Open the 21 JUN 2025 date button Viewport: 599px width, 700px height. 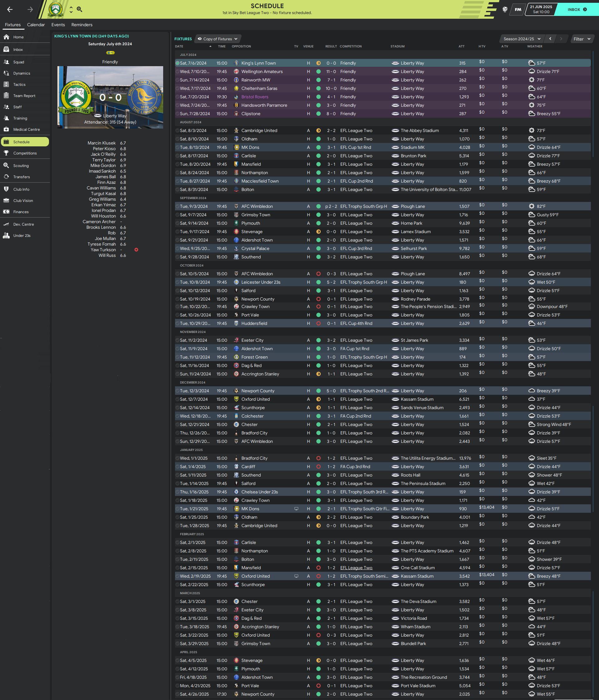tap(541, 9)
